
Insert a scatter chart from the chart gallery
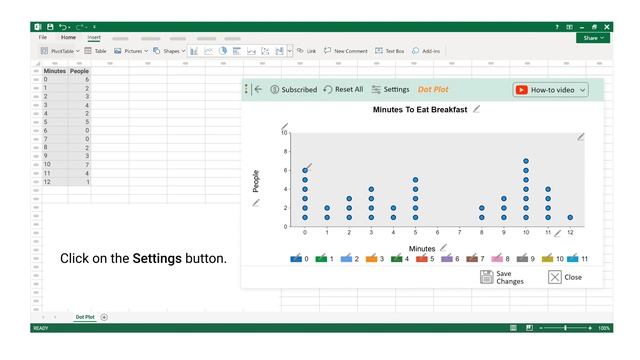click(265, 51)
